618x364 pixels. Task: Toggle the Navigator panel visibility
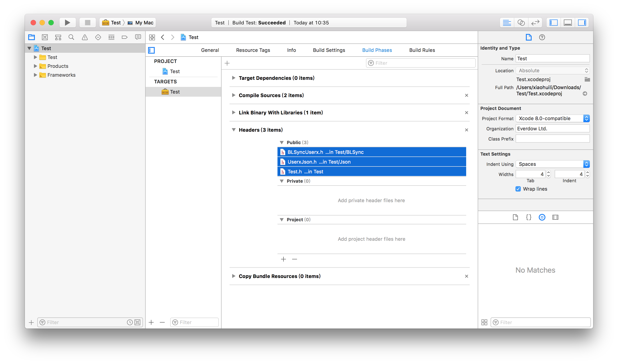click(x=553, y=23)
